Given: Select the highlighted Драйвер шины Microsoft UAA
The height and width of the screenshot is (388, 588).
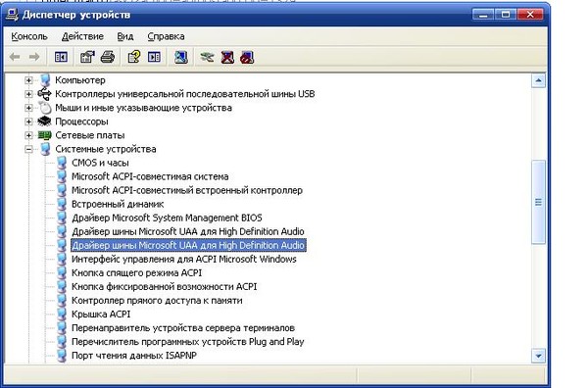Looking at the screenshot, I should click(x=188, y=246).
